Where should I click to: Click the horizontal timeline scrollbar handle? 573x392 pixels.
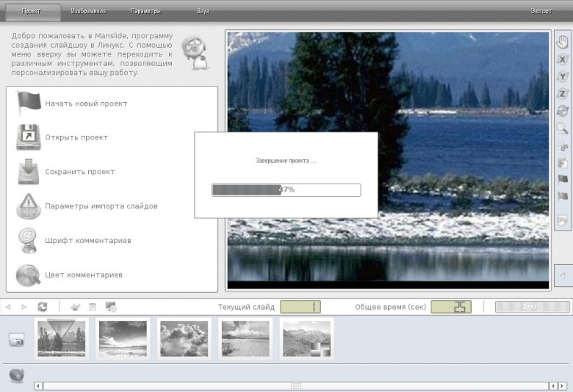(x=296, y=386)
